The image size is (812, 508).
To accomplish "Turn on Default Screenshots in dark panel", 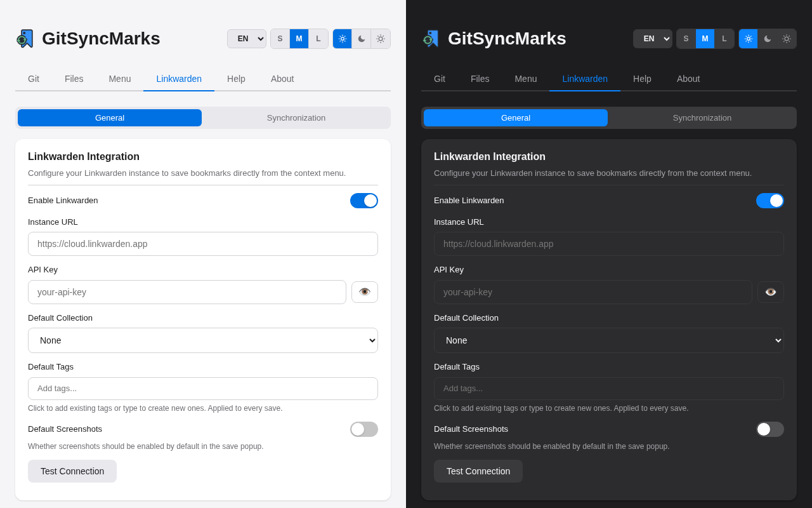I will [770, 429].
